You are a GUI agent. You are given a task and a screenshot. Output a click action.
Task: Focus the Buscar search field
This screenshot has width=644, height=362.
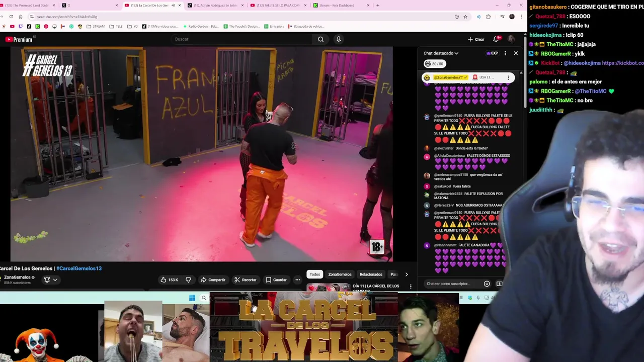(242, 39)
